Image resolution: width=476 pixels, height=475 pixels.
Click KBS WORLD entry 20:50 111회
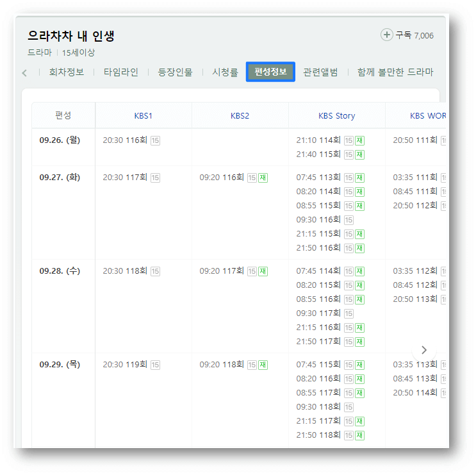(415, 140)
